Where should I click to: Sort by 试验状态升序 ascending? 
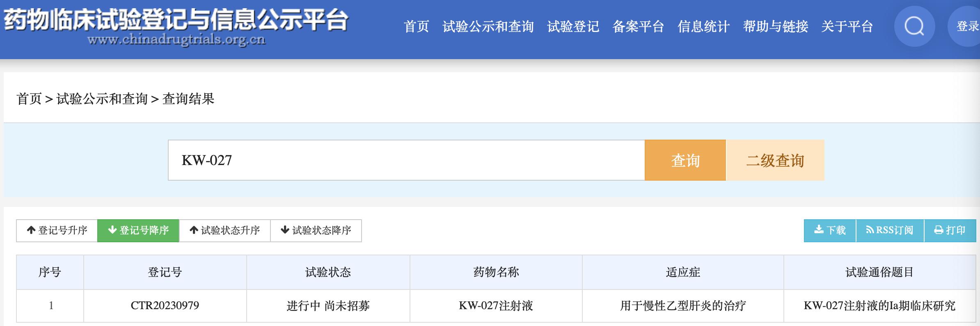[x=225, y=230]
